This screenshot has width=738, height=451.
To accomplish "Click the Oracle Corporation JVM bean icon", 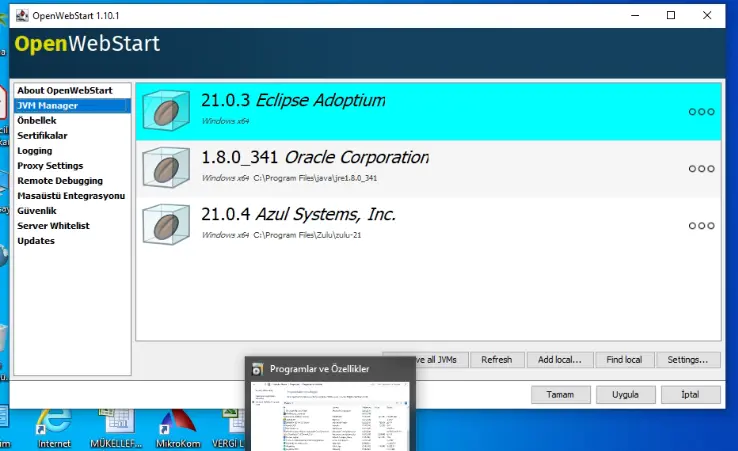I will click(x=166, y=168).
